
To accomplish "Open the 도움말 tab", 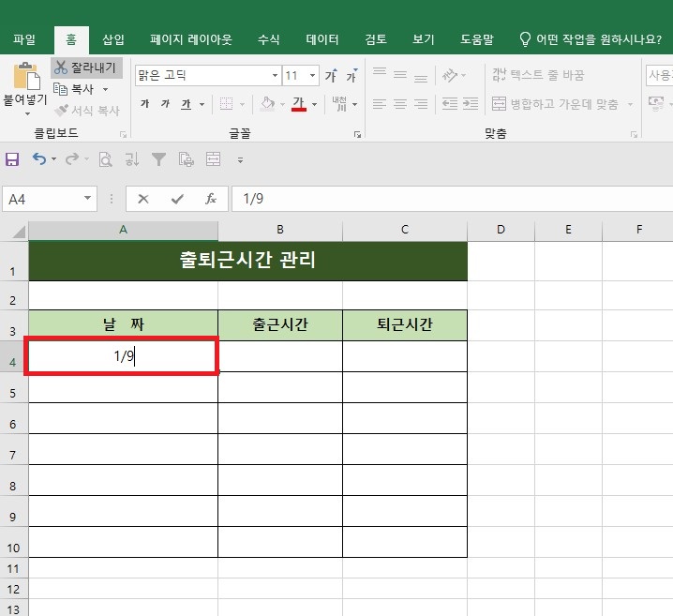I will (x=477, y=39).
